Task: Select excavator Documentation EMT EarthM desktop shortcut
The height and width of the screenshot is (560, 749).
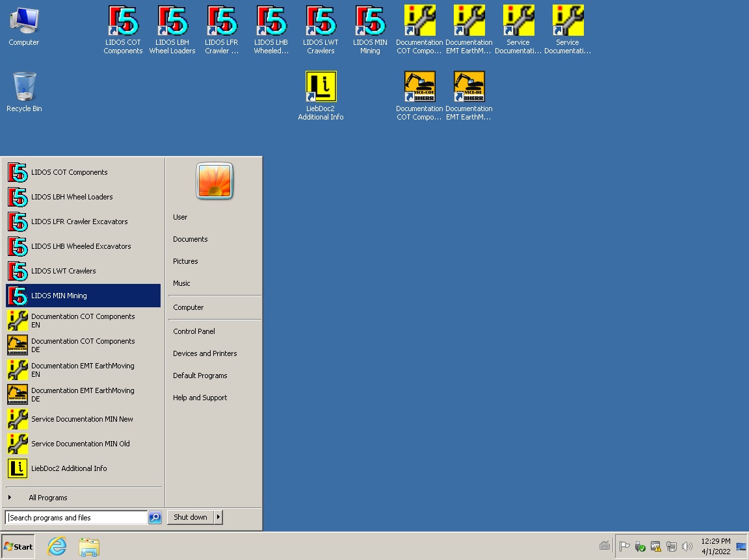Action: coord(469,95)
